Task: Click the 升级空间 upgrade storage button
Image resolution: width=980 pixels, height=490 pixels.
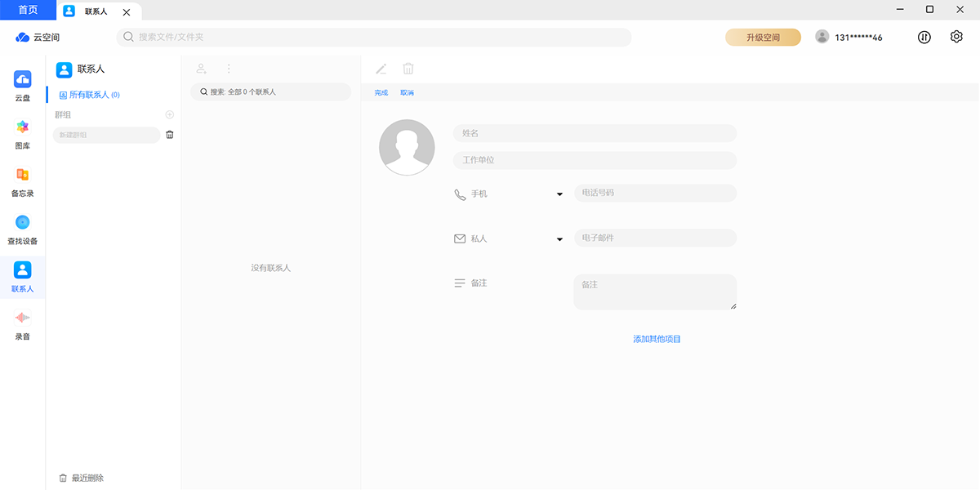Action: (x=763, y=38)
